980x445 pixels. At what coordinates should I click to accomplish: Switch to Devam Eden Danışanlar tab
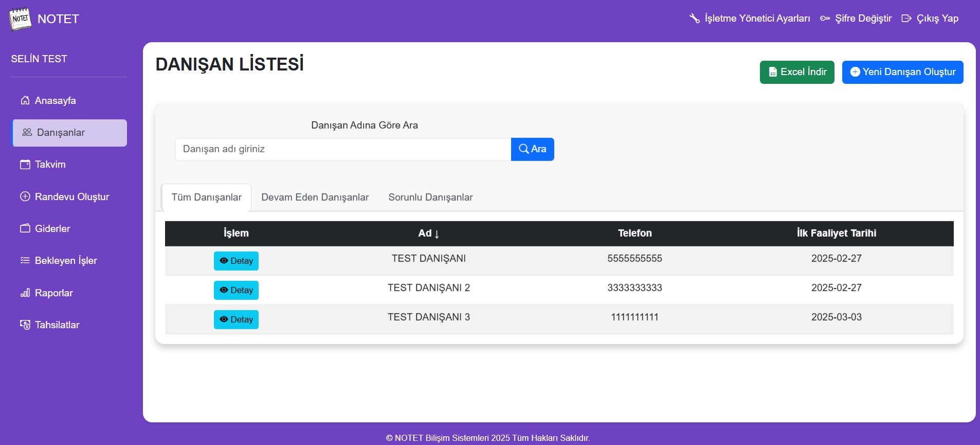[315, 198]
